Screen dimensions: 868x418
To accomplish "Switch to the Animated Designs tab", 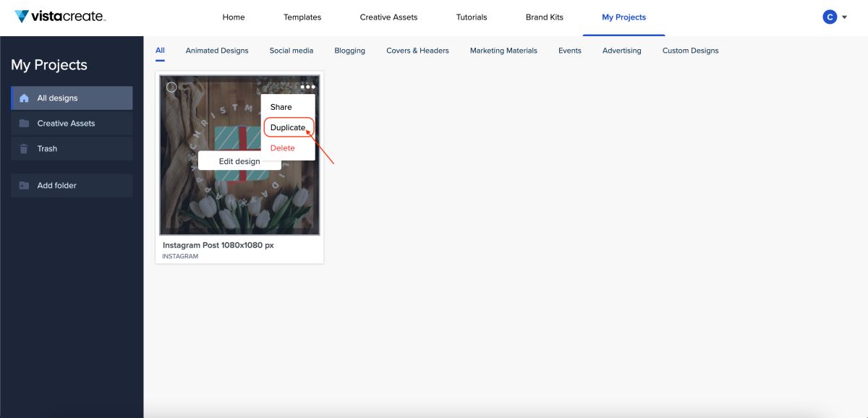I will (217, 51).
